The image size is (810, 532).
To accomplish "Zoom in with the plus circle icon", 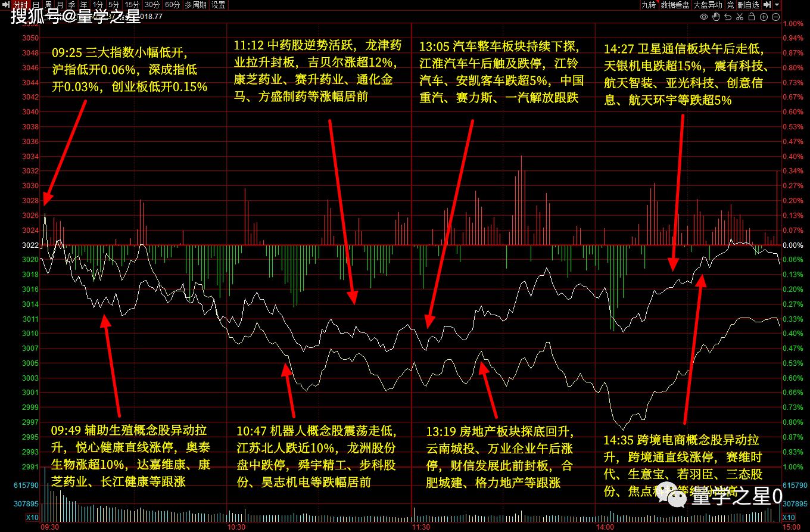I will [x=764, y=17].
